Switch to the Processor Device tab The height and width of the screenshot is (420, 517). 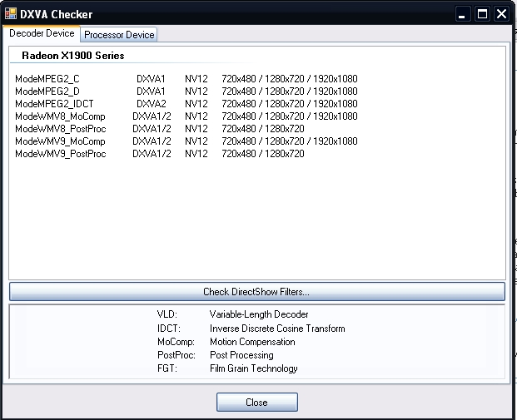click(119, 35)
